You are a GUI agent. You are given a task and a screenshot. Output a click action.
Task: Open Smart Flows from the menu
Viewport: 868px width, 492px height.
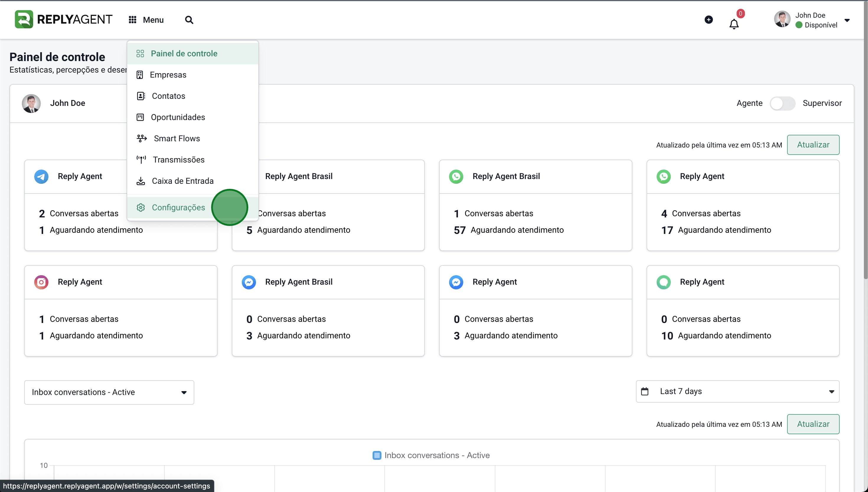coord(193,139)
